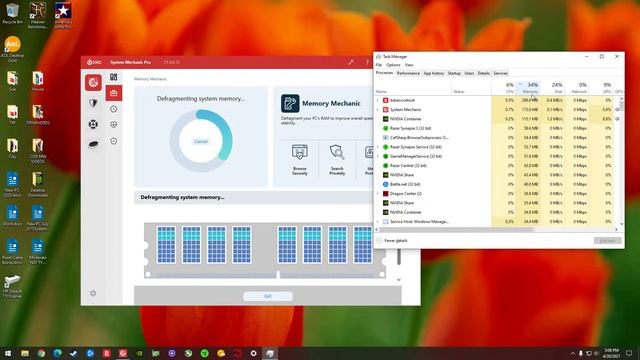
Task: Click the wrench icon in System Mechanic title bar
Action: click(351, 62)
